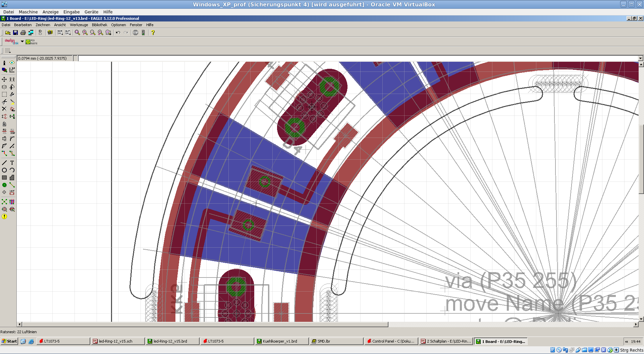
Task: Select the Text tool
Action: pyautogui.click(x=12, y=163)
